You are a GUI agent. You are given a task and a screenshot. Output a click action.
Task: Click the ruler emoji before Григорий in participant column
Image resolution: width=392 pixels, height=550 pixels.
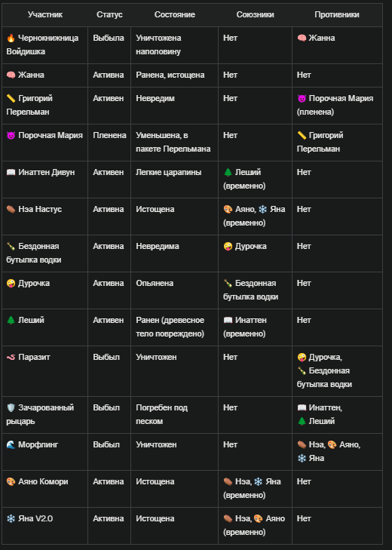(11, 98)
